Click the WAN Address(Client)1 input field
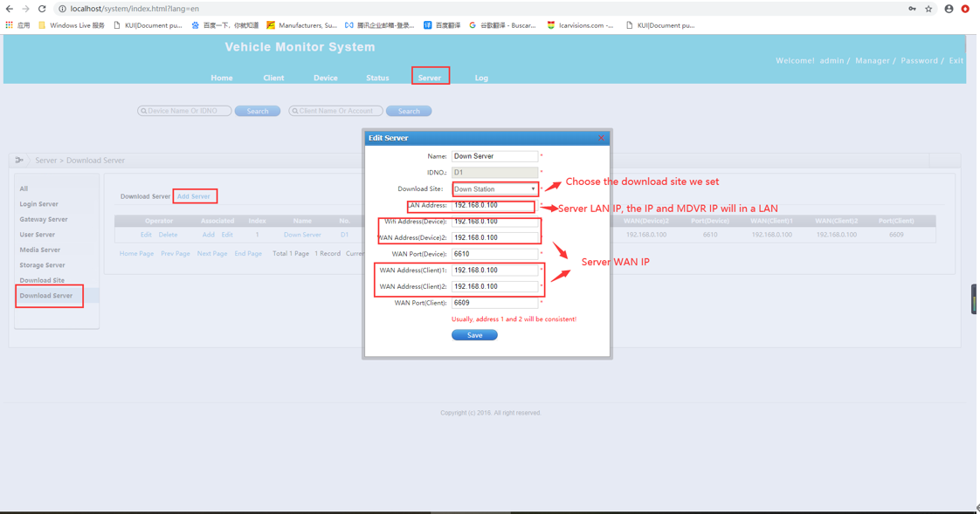980x514 pixels. pos(494,270)
